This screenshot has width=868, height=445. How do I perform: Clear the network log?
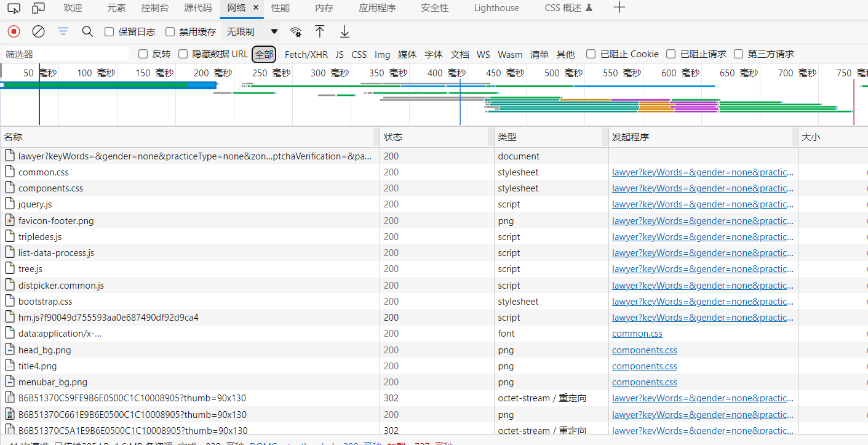coord(38,31)
